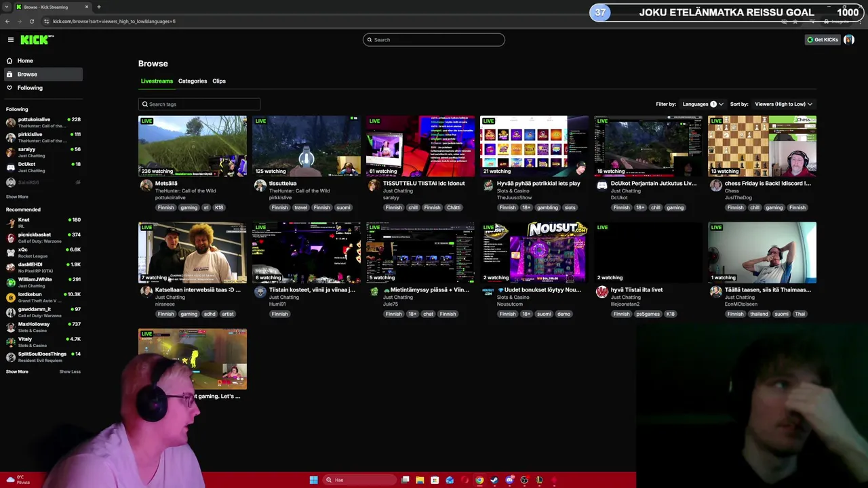Open the tab search chevron in the browser title bar

tap(5, 7)
